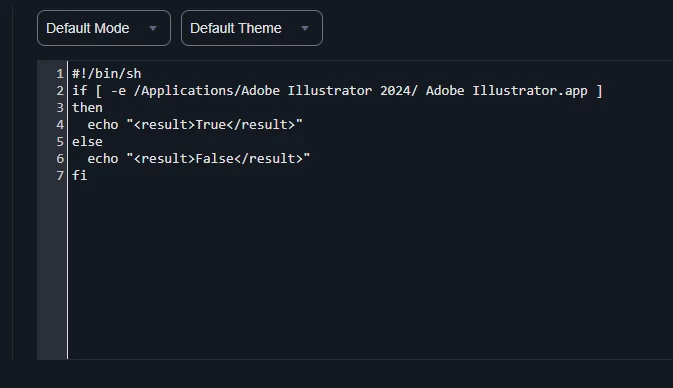Select line number 6 in gutter
The height and width of the screenshot is (388, 673).
[x=60, y=159]
